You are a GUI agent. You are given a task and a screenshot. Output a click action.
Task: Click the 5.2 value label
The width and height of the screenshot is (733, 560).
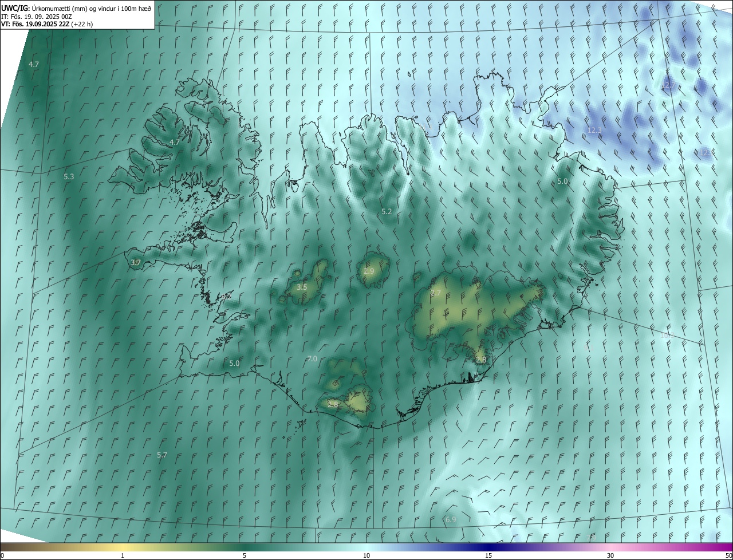coord(387,212)
